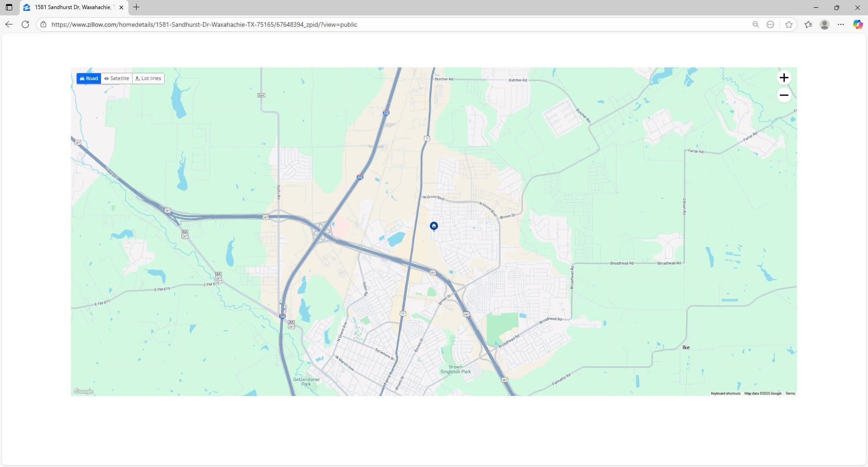Select the Road map view
Viewport: 868px width, 467px height.
89,79
